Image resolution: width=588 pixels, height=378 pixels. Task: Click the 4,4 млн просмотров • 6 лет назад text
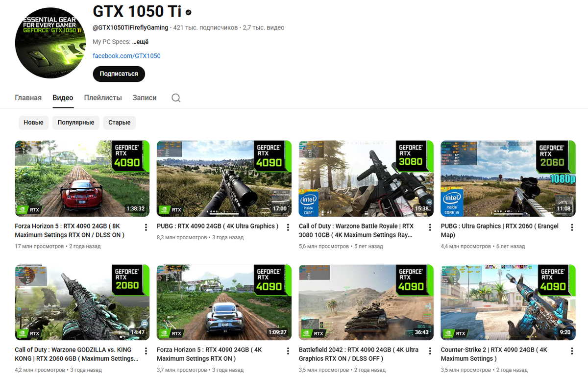point(483,246)
